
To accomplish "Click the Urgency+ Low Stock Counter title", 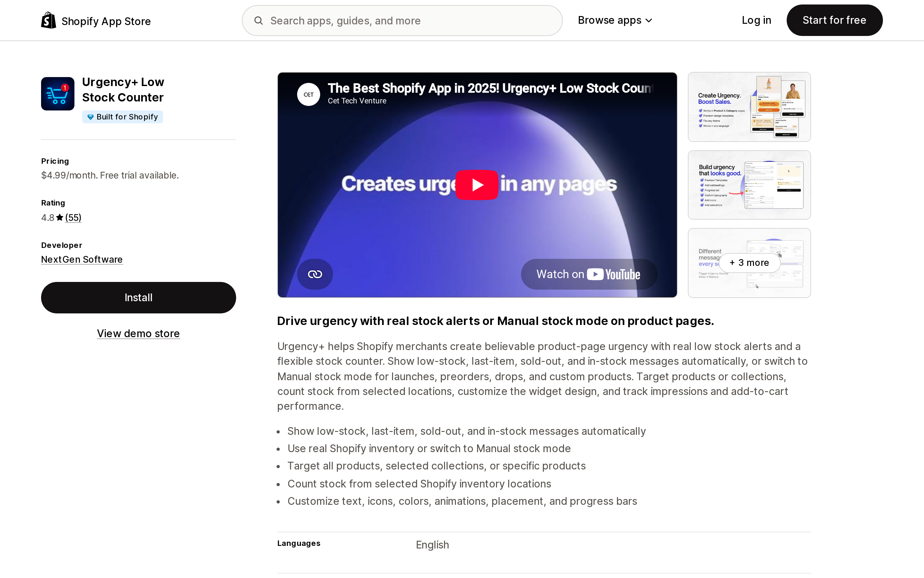I will 123,90.
